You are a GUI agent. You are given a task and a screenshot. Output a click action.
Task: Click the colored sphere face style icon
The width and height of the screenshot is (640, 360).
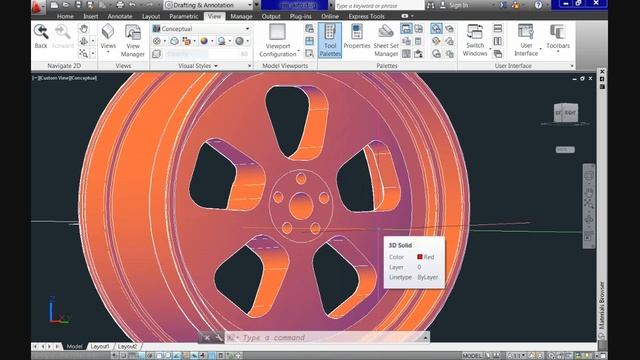coord(204,41)
